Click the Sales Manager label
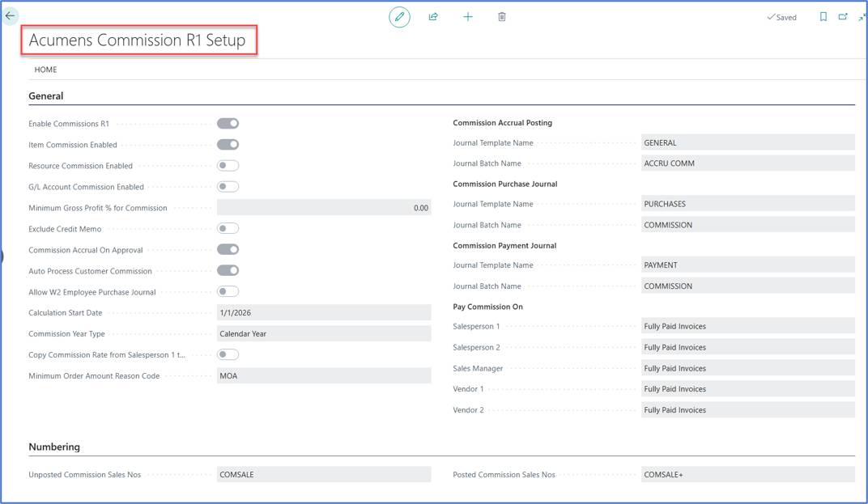The width and height of the screenshot is (868, 504). [478, 368]
